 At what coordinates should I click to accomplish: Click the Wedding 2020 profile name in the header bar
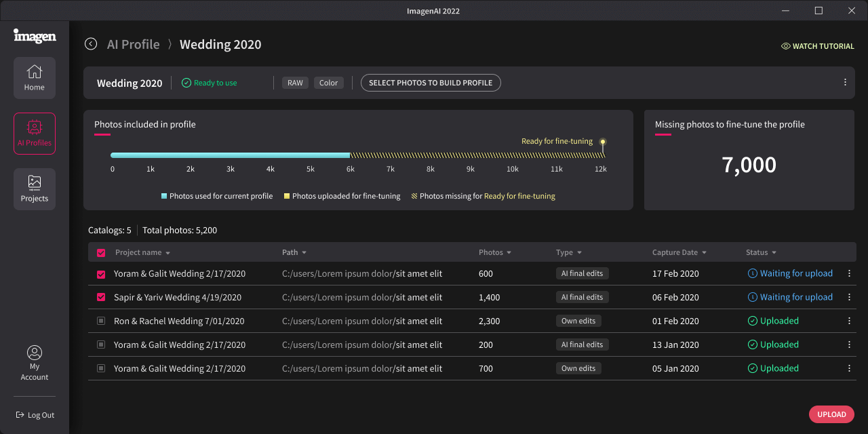[x=130, y=83]
